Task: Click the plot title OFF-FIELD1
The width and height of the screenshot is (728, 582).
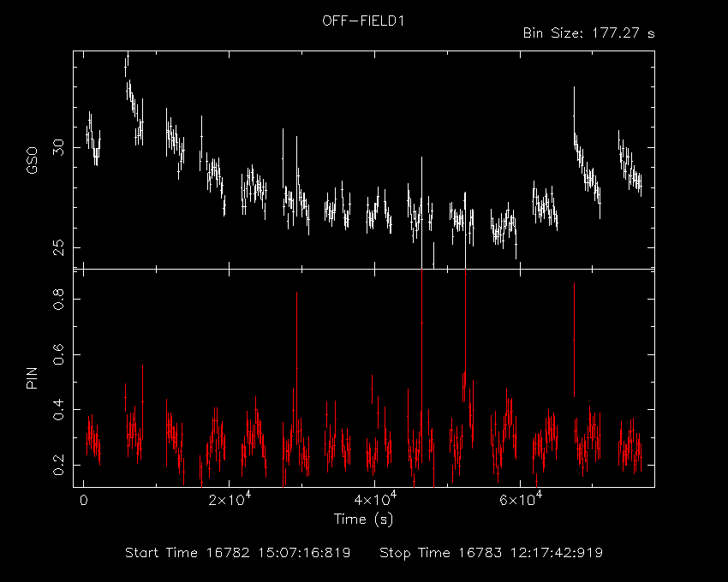Action: tap(363, 21)
